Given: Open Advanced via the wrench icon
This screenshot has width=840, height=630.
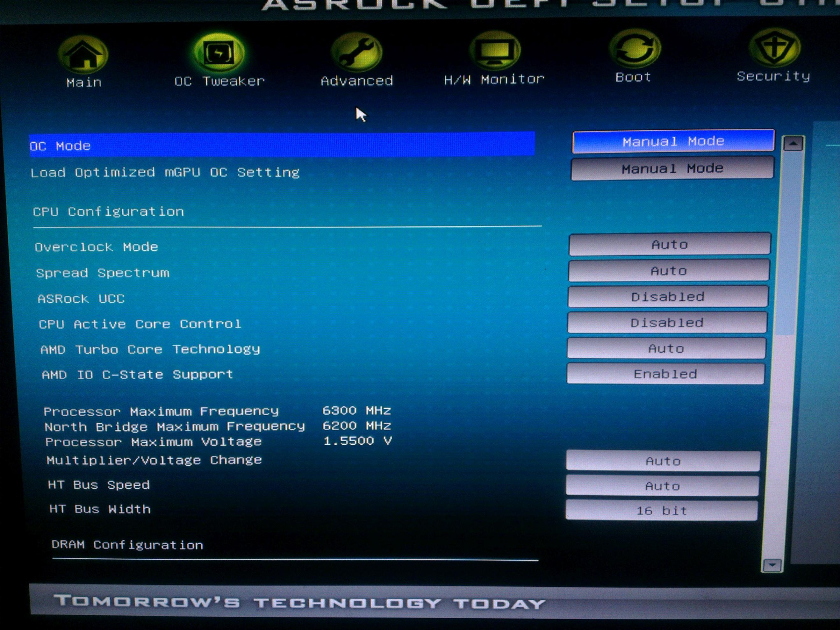Looking at the screenshot, I should click(356, 53).
